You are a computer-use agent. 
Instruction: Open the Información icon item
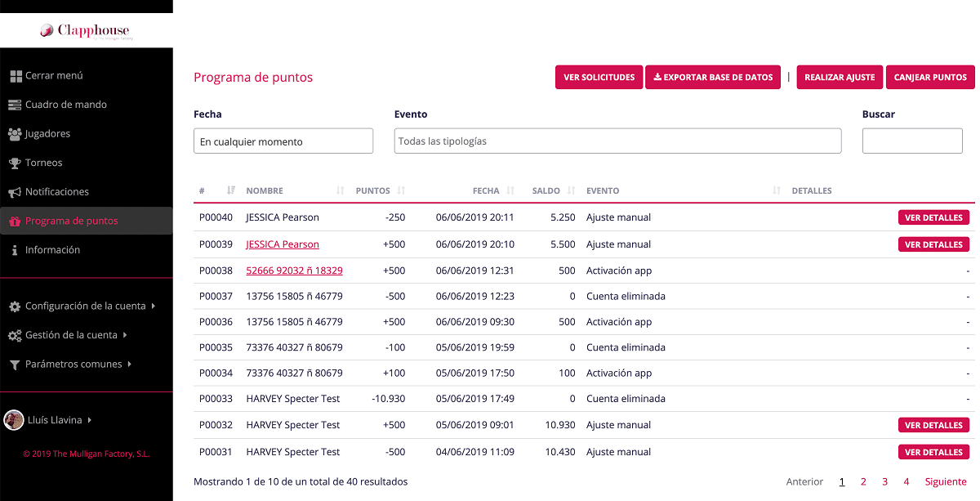coord(15,250)
